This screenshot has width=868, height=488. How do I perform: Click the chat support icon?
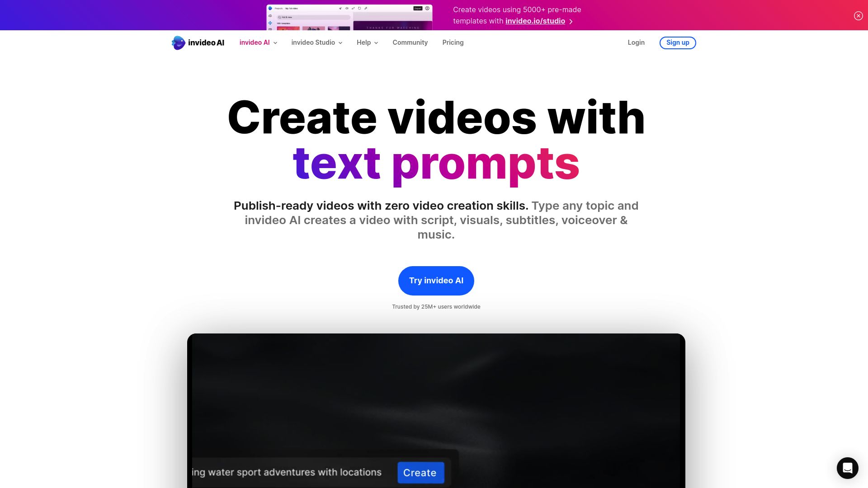click(848, 468)
